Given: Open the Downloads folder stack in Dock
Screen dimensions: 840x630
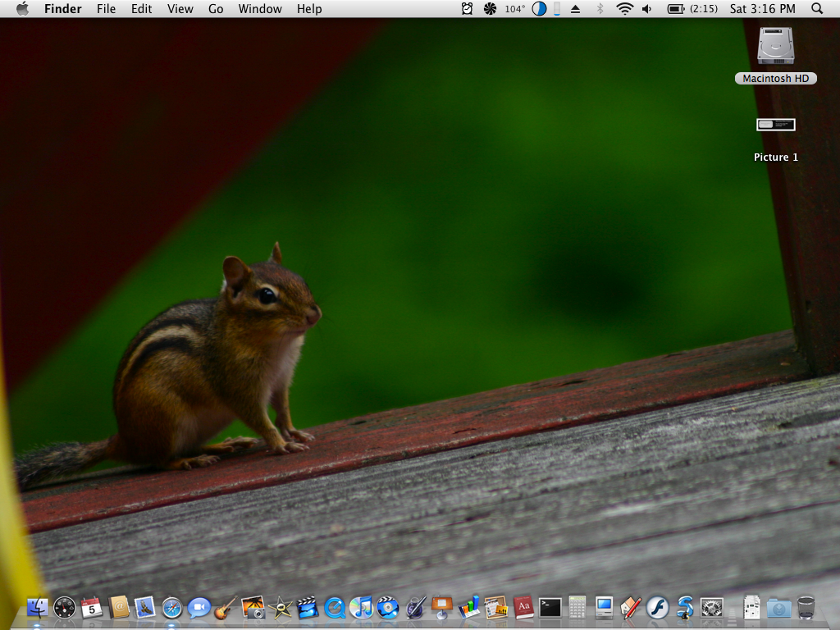Looking at the screenshot, I should 779,608.
